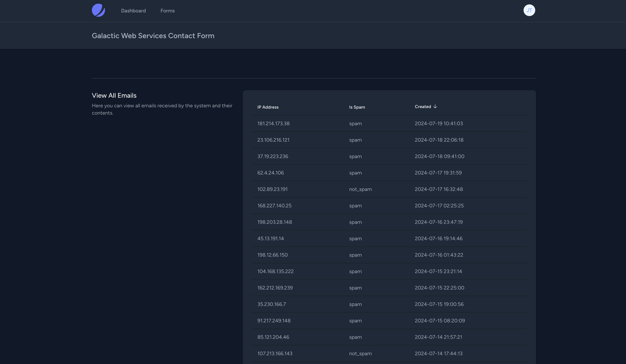Sort by the Created column header
This screenshot has width=626, height=364.
click(423, 107)
